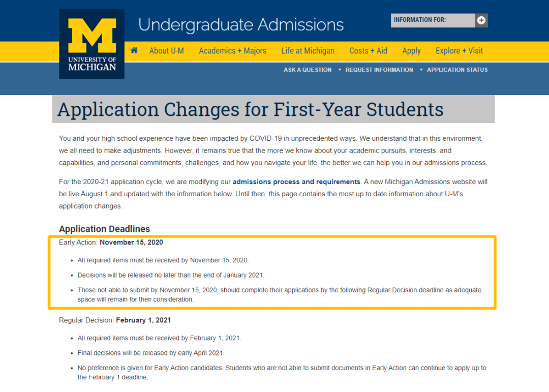Image resolution: width=549 pixels, height=392 pixels.
Task: Click the Request Information link
Action: [379, 70]
